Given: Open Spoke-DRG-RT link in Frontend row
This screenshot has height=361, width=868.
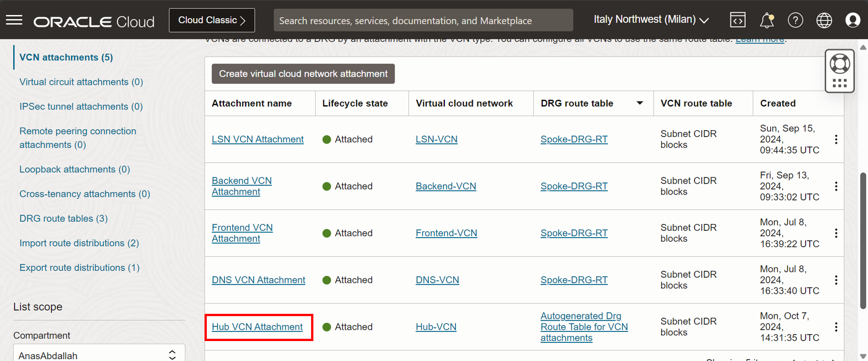Looking at the screenshot, I should [x=574, y=233].
